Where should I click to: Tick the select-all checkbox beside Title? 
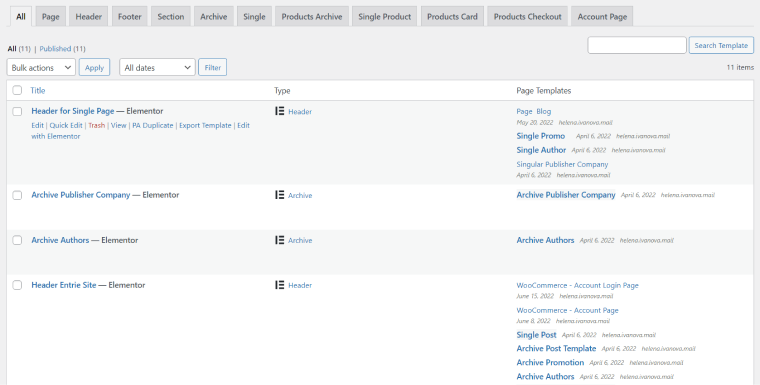pyautogui.click(x=17, y=90)
